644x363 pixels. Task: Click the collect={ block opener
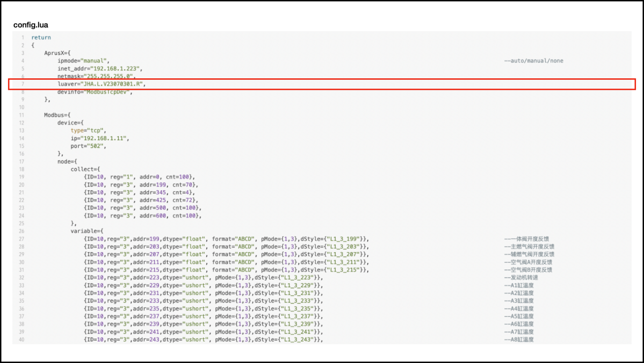click(86, 169)
